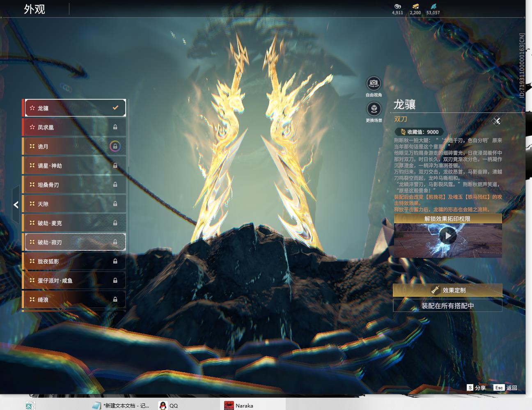Select the 破劫·寂刃 skin entry
This screenshot has width=532, height=410.
[74, 242]
